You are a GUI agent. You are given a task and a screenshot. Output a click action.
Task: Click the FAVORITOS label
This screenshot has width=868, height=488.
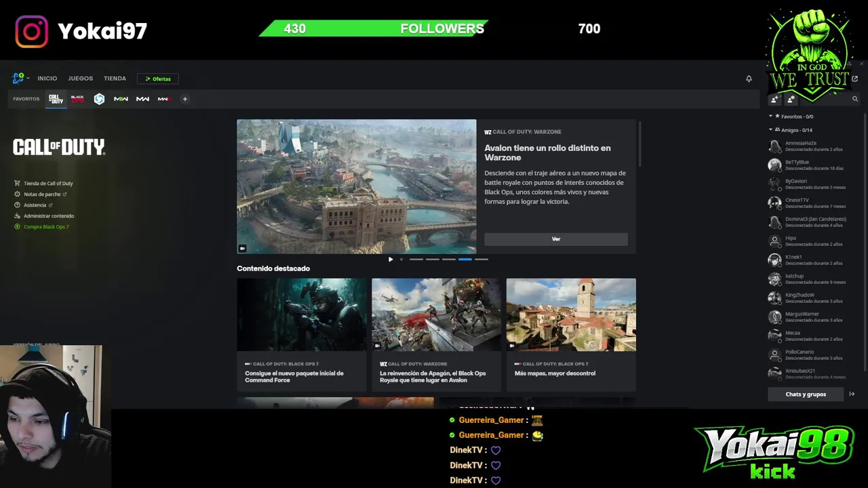26,99
